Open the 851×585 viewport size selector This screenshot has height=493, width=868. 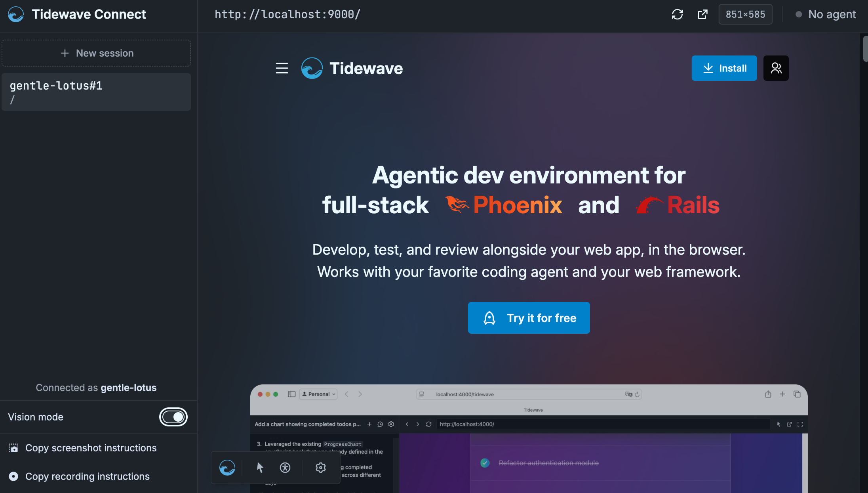[745, 14]
